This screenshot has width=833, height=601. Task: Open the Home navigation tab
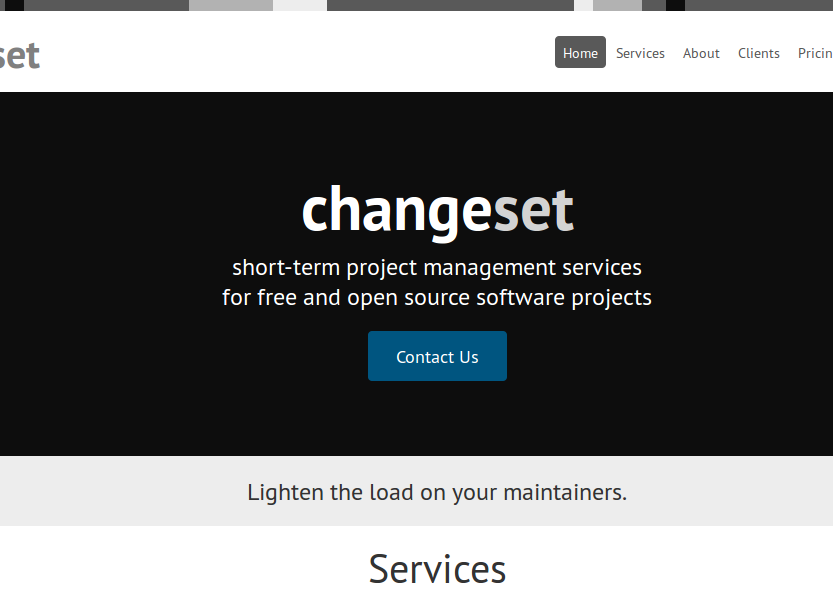(x=580, y=53)
